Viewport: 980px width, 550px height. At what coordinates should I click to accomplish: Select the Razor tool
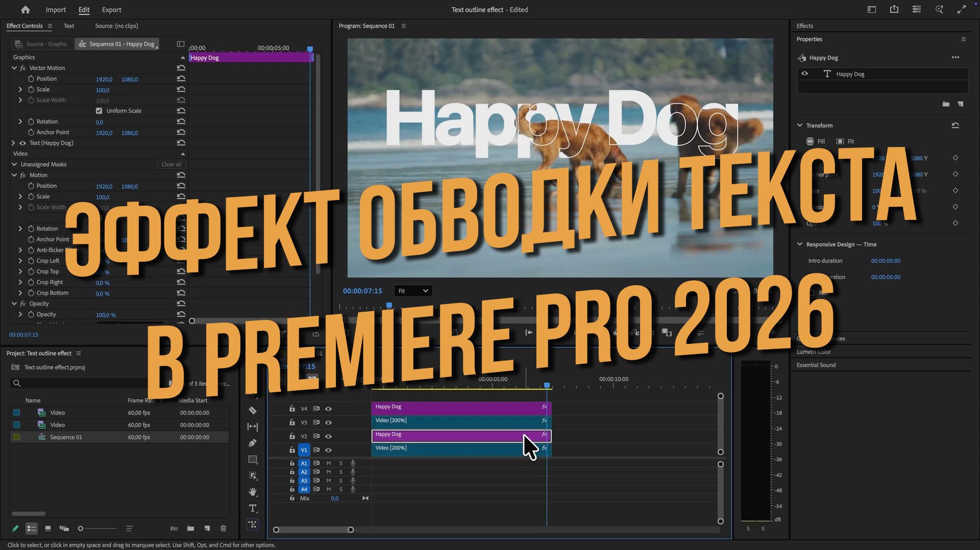point(253,410)
